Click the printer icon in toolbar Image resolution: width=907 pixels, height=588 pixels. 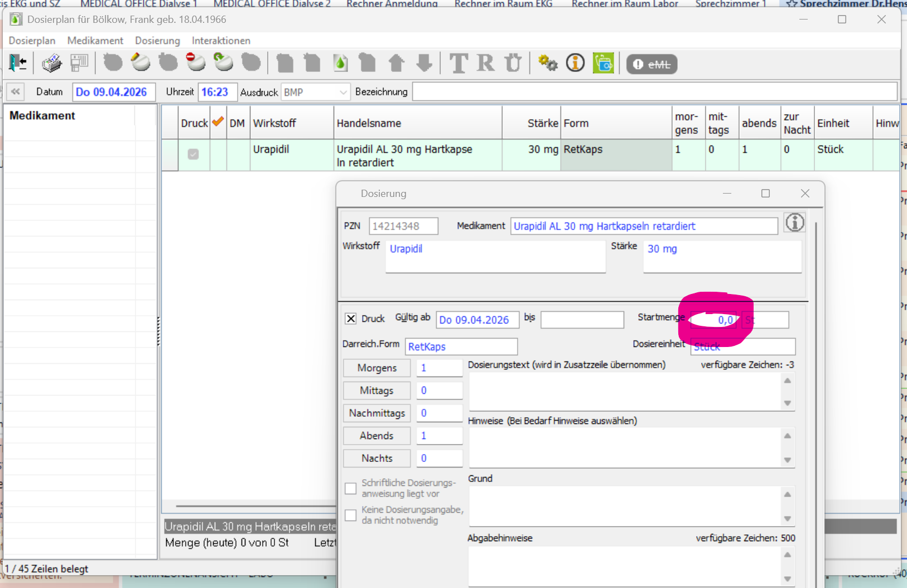pyautogui.click(x=51, y=63)
